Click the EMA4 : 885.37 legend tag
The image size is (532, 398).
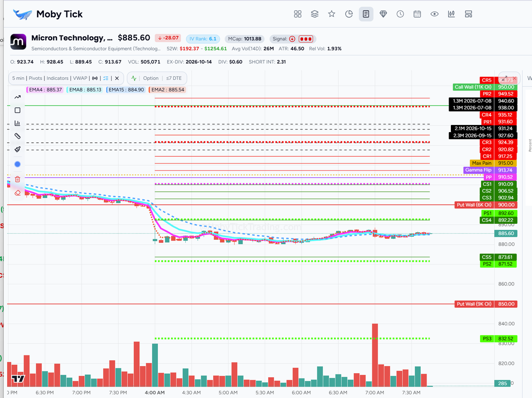[x=45, y=90]
